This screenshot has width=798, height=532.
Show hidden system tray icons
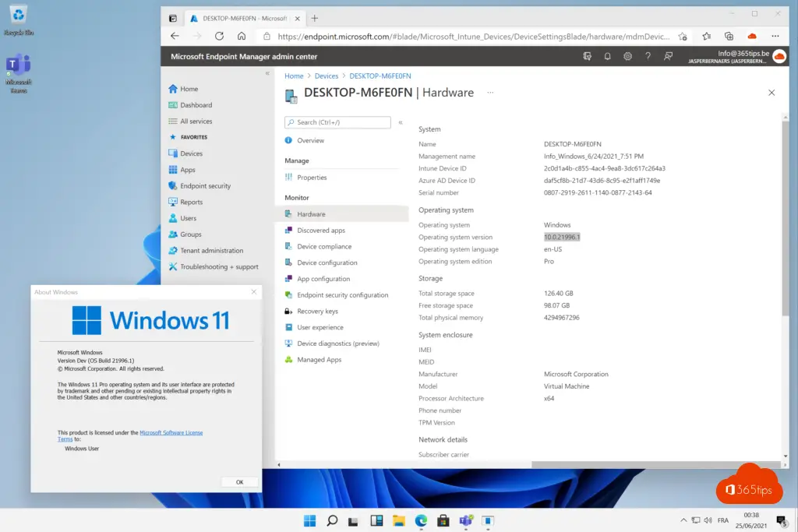click(x=683, y=520)
